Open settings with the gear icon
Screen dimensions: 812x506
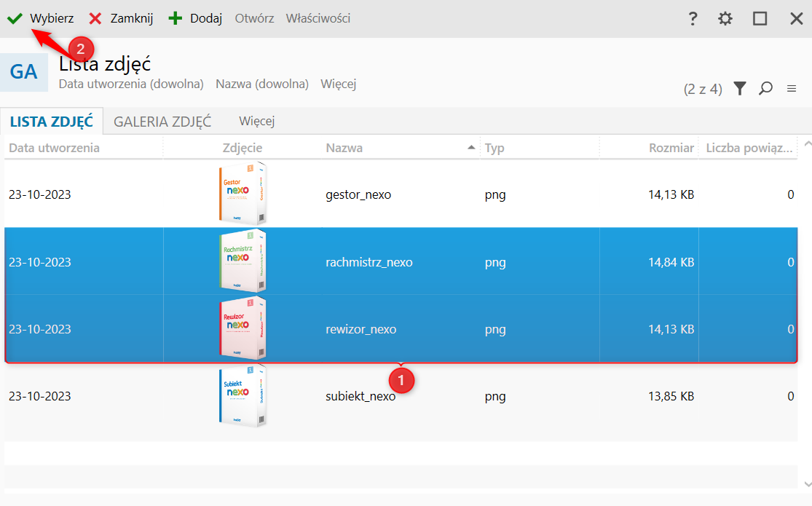tap(725, 19)
